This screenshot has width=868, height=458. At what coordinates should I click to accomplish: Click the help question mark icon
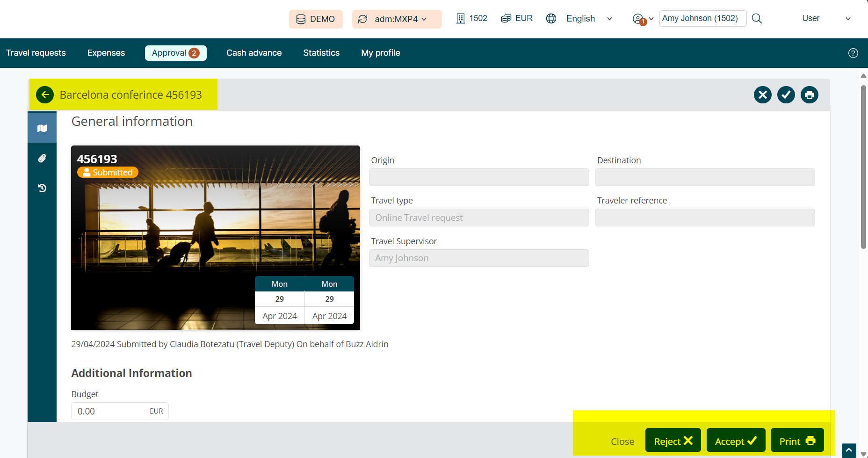[853, 53]
